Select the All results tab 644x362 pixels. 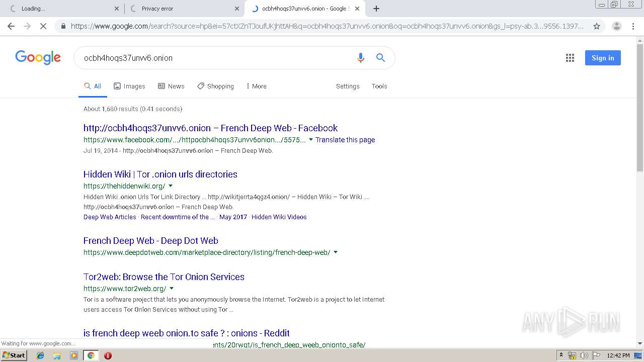pyautogui.click(x=93, y=86)
